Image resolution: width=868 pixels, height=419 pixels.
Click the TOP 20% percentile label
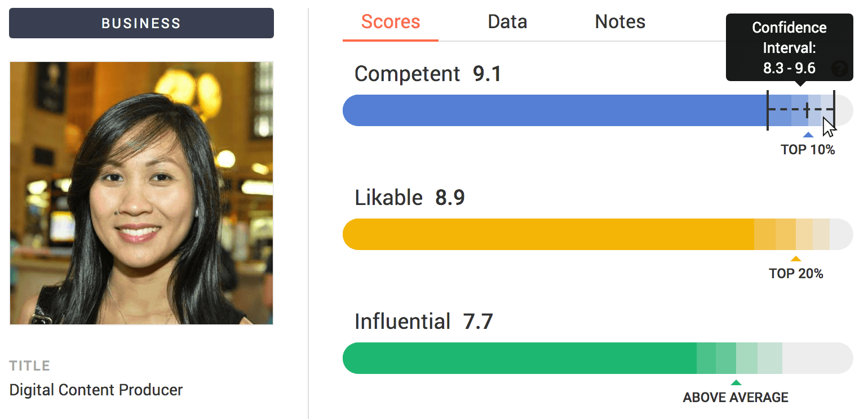(796, 274)
